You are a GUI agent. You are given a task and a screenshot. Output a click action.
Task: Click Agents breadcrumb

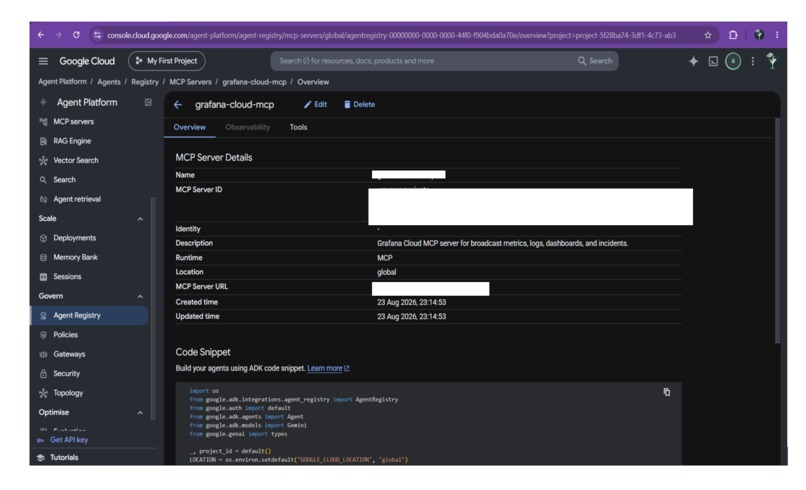108,82
